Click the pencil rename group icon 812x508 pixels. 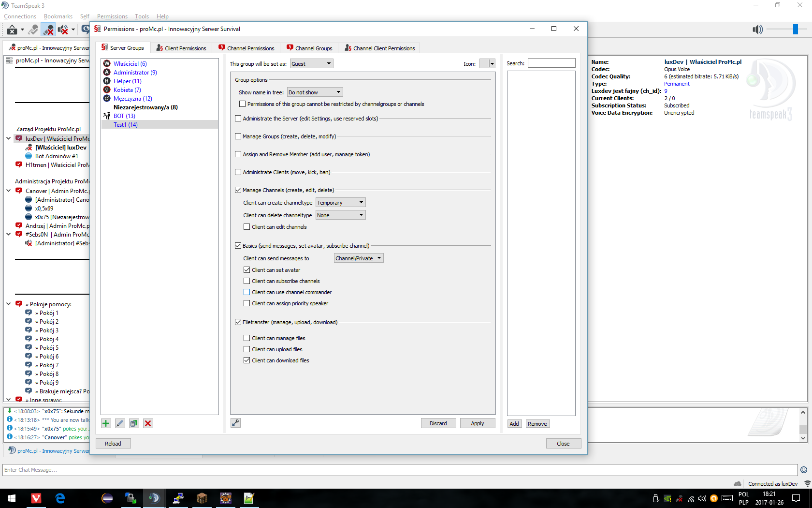click(120, 423)
